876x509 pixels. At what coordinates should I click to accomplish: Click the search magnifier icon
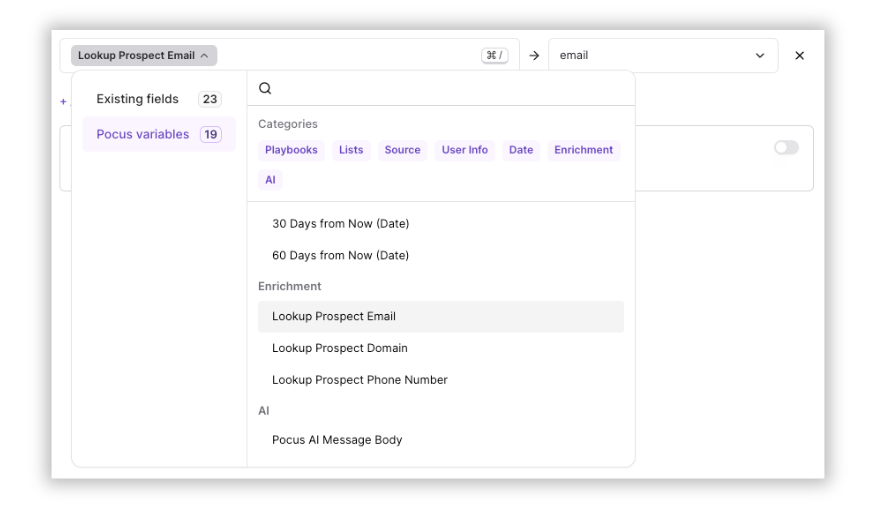tap(265, 88)
